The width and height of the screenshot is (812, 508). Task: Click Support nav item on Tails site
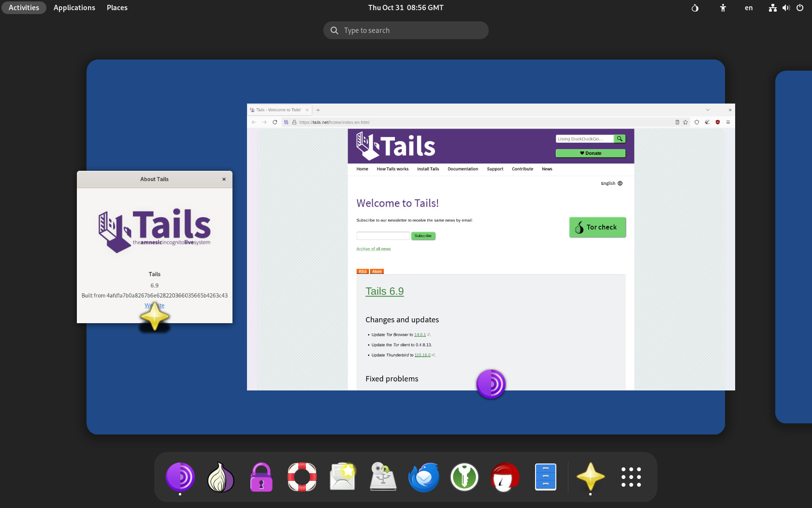coord(495,169)
